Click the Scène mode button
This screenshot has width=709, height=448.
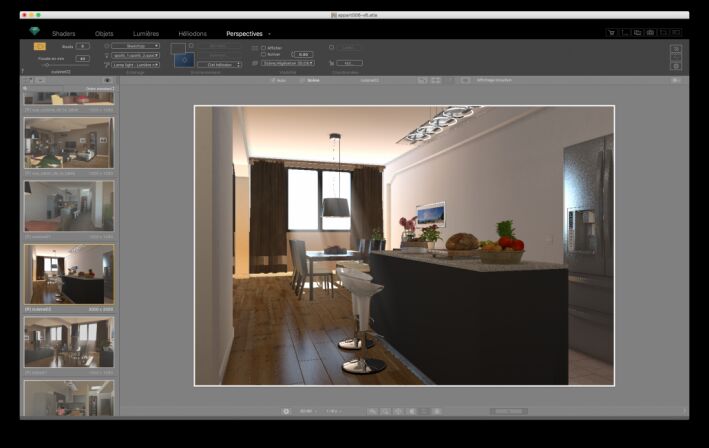(310, 80)
